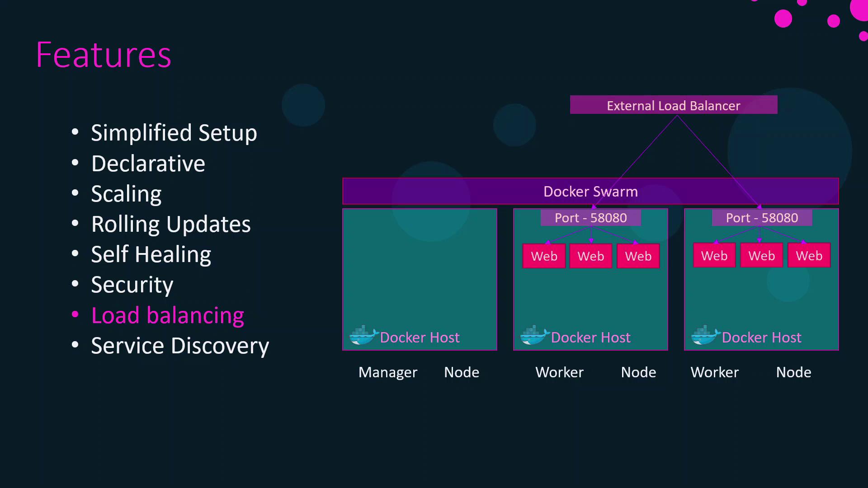
Task: Click Docker Host text in the middle box
Action: point(590,338)
